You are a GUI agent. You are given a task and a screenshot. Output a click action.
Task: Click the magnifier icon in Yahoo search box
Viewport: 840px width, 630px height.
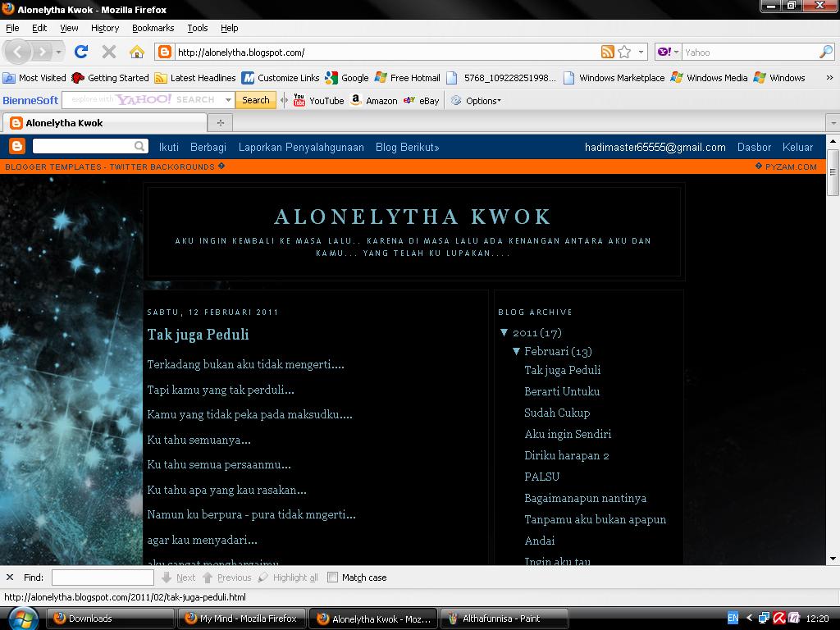825,52
